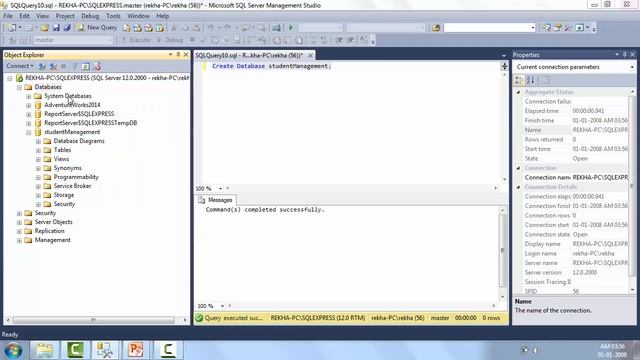Open the Help menu
The width and height of the screenshot is (640, 360).
click(162, 16)
